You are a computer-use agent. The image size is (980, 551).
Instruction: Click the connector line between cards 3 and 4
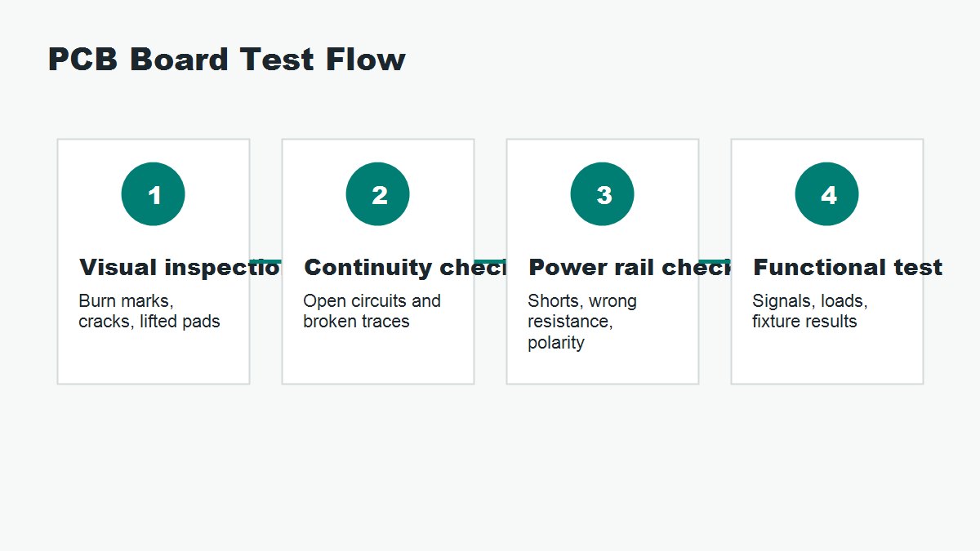715,261
